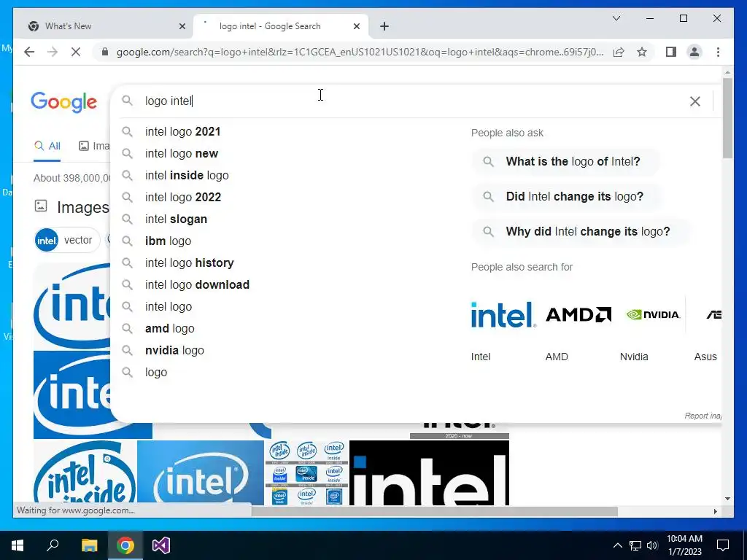The width and height of the screenshot is (747, 560).
Task: Select the AMD logo in also search for
Action: [578, 315]
